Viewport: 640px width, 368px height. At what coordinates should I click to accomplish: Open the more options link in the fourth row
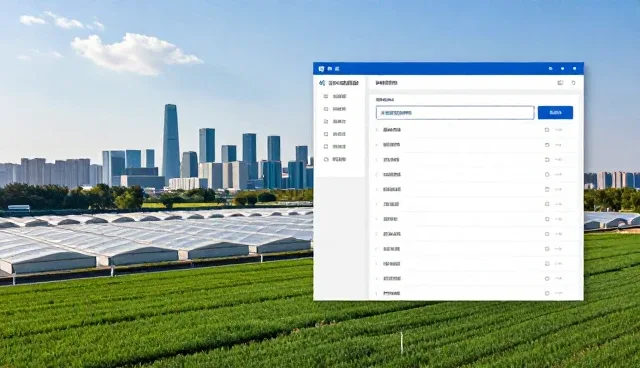(558, 175)
